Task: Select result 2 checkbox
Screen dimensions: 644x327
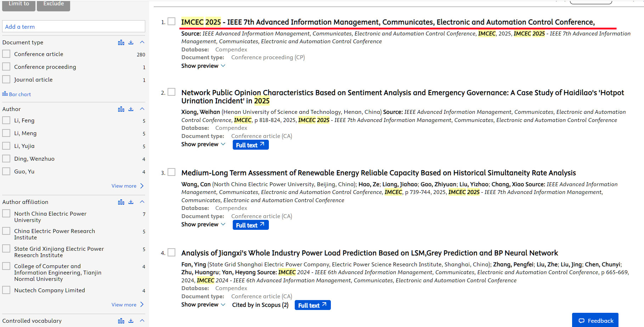Action: coord(171,92)
